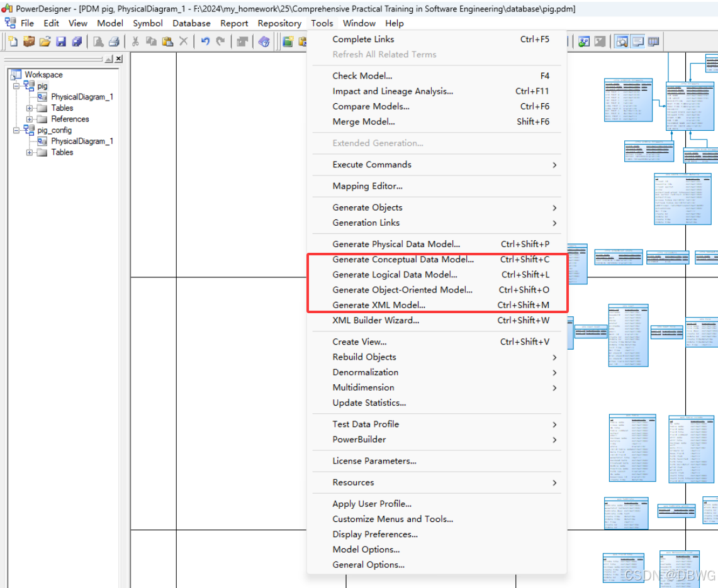Select PhysicalDiagram_1 under pig_config
Screen dimensions: 718x588
82,141
